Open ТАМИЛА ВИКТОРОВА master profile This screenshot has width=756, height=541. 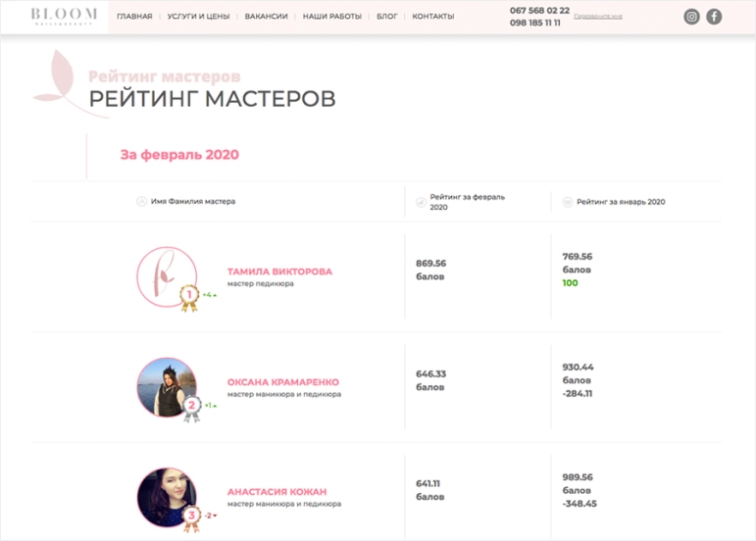tap(279, 271)
